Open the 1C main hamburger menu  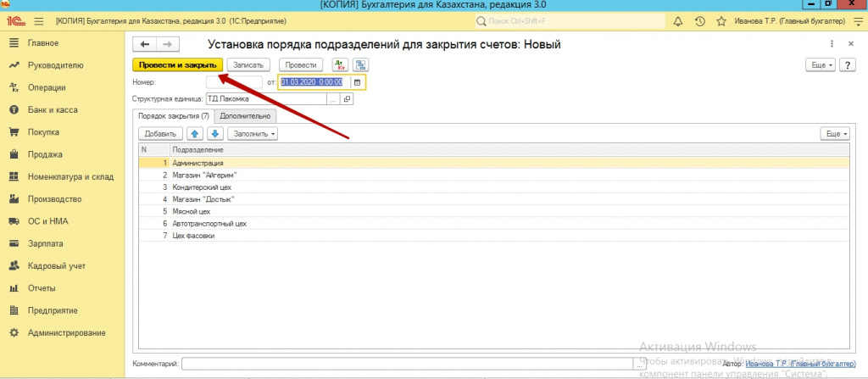pyautogui.click(x=39, y=21)
